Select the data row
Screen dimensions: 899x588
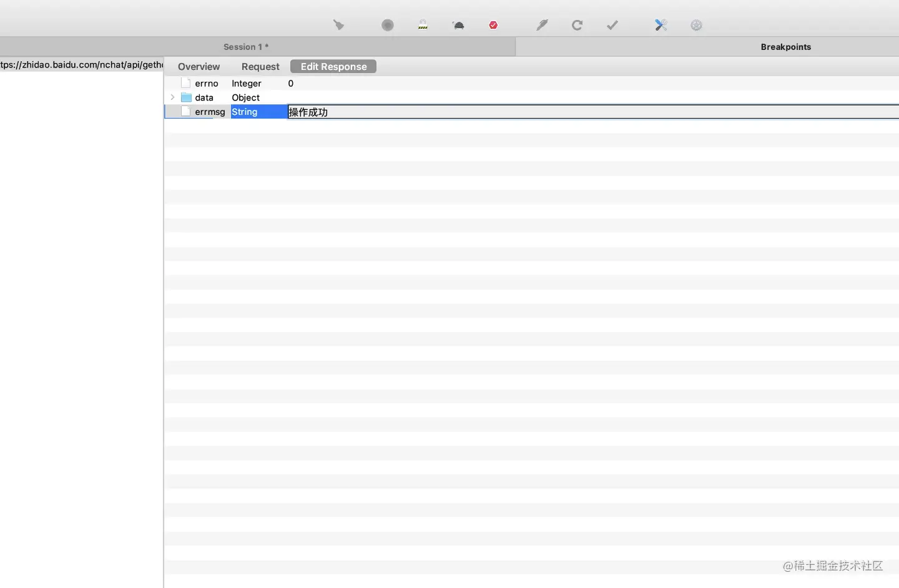[531, 97]
